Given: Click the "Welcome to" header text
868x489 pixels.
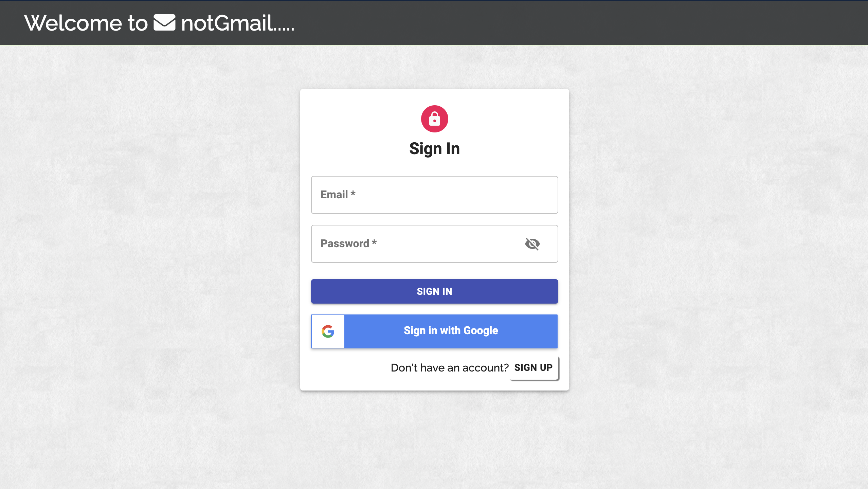Looking at the screenshot, I should click(86, 23).
